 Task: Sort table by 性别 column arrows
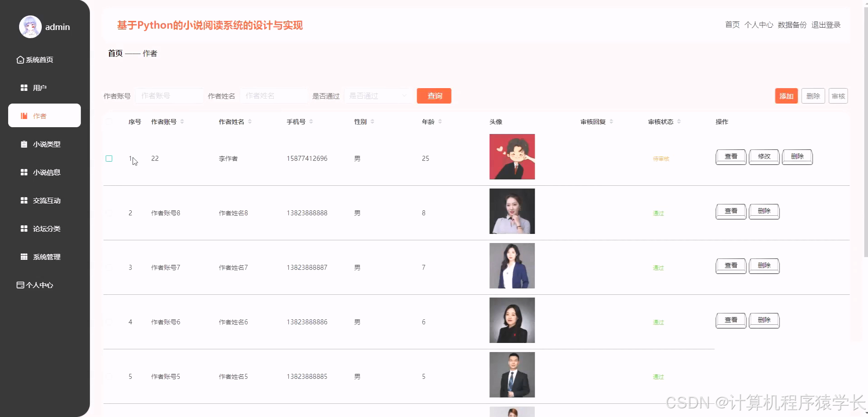click(x=372, y=122)
